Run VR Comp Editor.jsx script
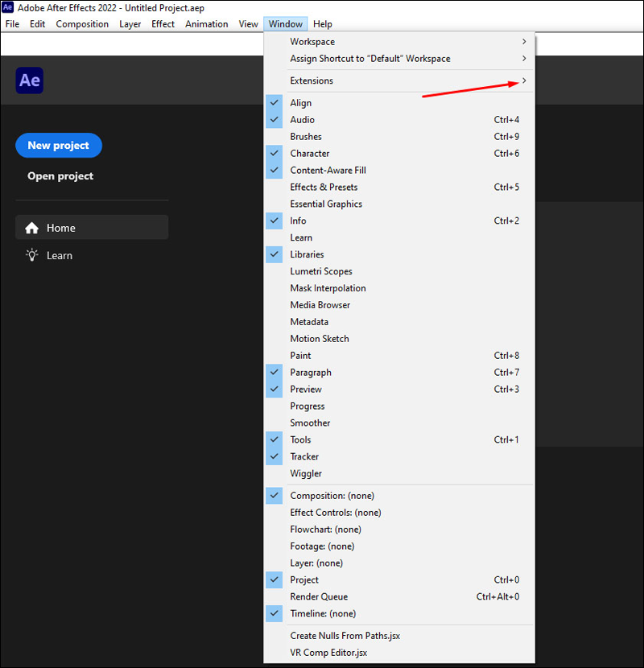Viewport: 644px width, 668px height. tap(399, 653)
